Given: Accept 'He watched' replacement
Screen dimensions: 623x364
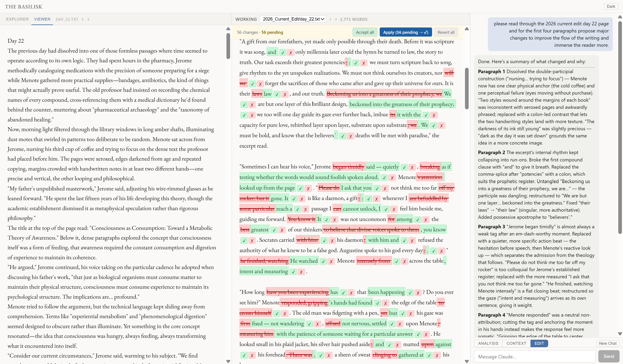Looking at the screenshot, I should 323,261.
